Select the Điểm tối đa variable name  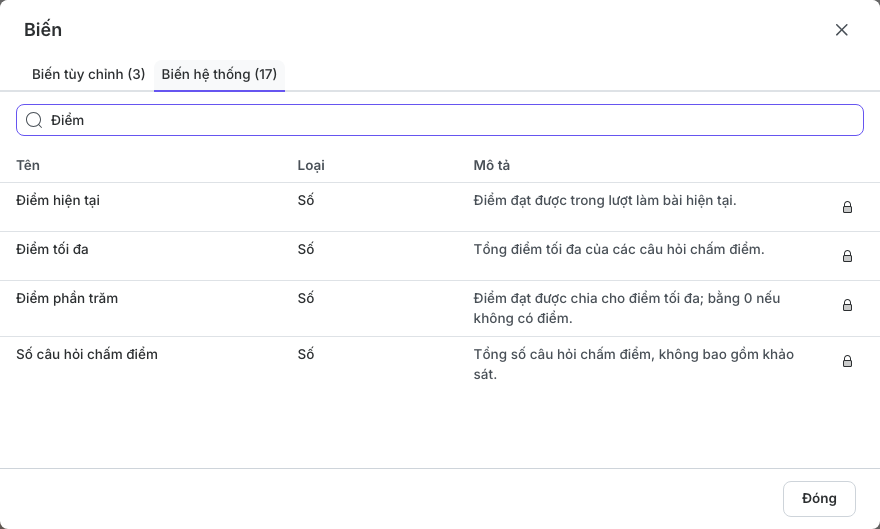[52, 249]
